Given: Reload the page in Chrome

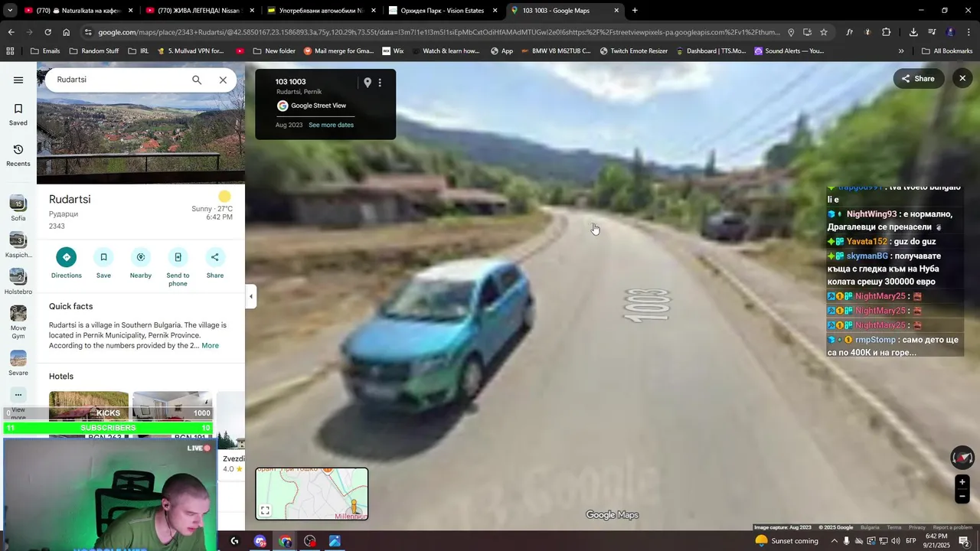Looking at the screenshot, I should (x=47, y=32).
